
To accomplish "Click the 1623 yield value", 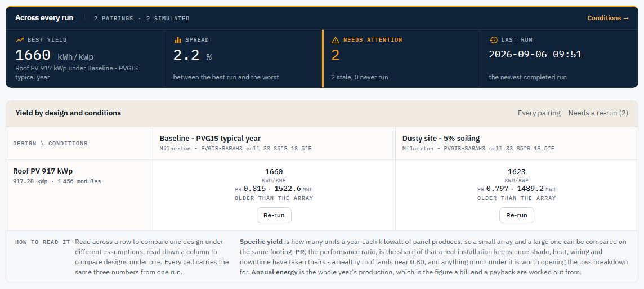I will click(517, 171).
